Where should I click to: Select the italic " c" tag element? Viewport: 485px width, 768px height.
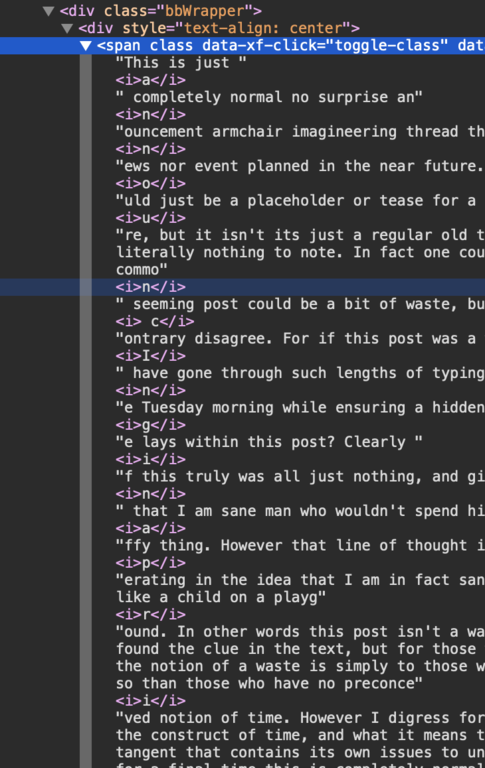[155, 321]
